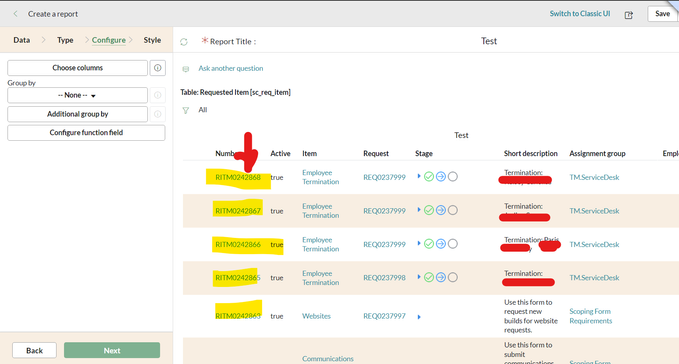Open record RITM0242866
679x364 pixels.
238,245
